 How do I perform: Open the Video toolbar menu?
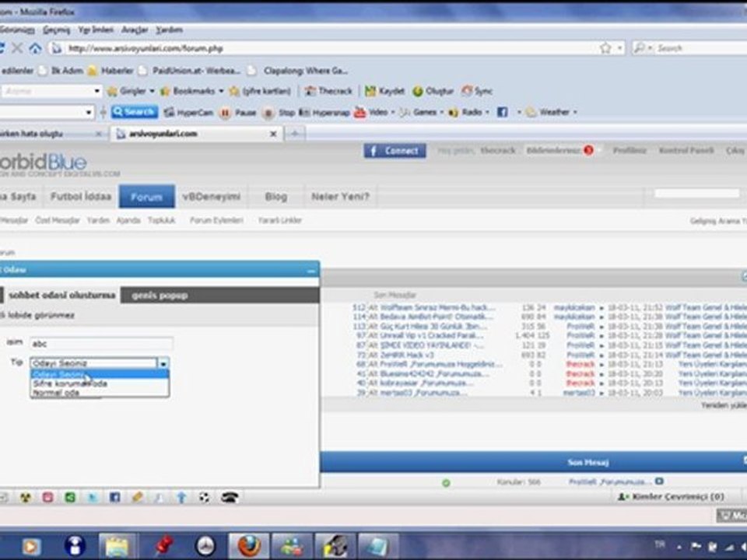tap(374, 112)
